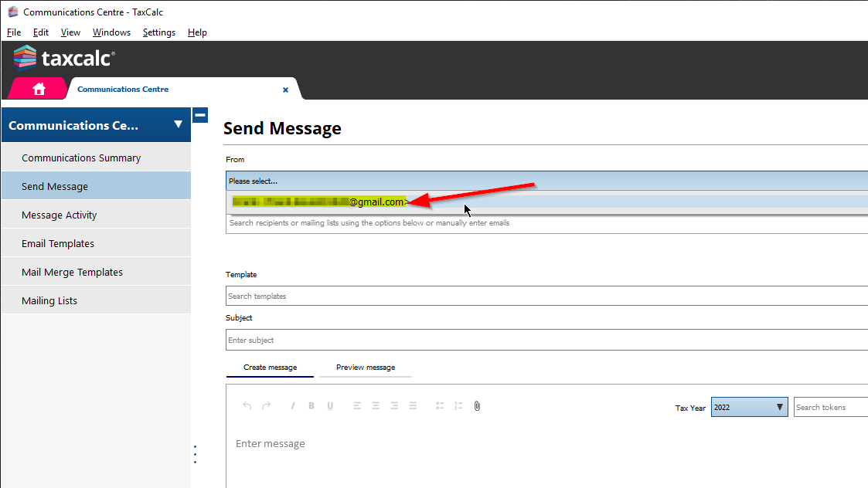Toggle italic formatting
The height and width of the screenshot is (488, 868).
[x=293, y=405]
